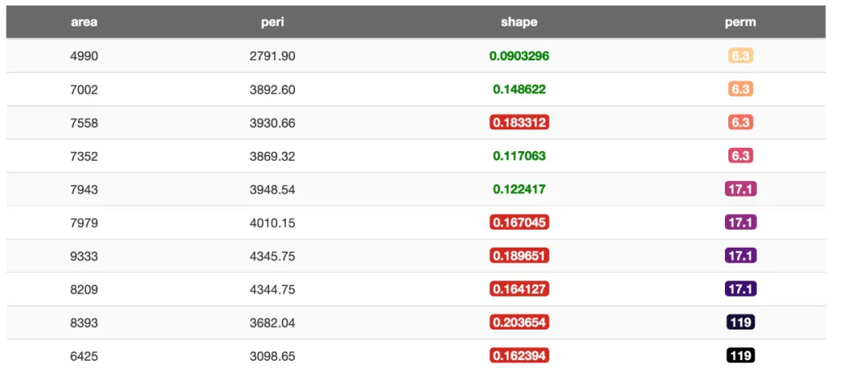Select area cell 7002
This screenshot has width=868, height=377.
(84, 90)
